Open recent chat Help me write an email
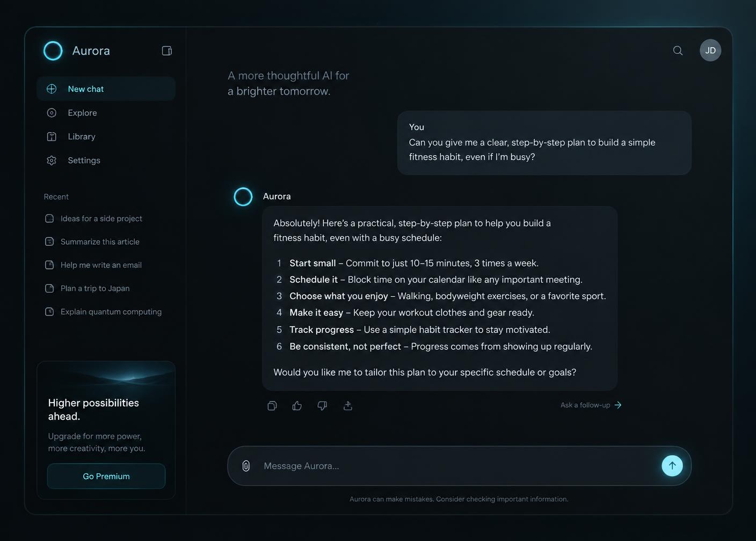This screenshot has height=541, width=756. (101, 265)
